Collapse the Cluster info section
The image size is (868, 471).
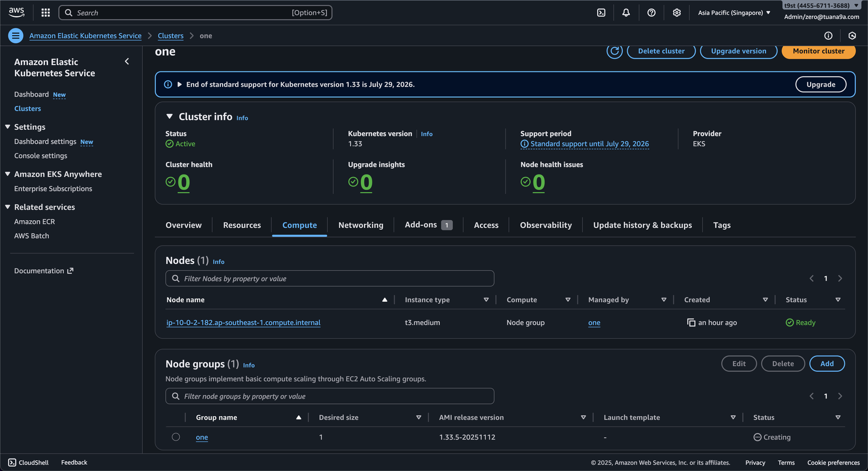(x=169, y=117)
